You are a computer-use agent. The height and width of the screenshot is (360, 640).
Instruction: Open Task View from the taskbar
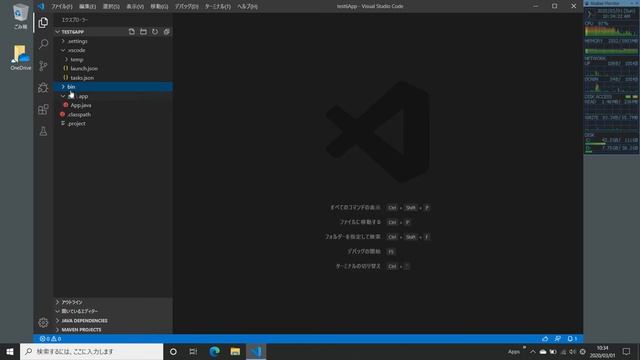coord(193,351)
